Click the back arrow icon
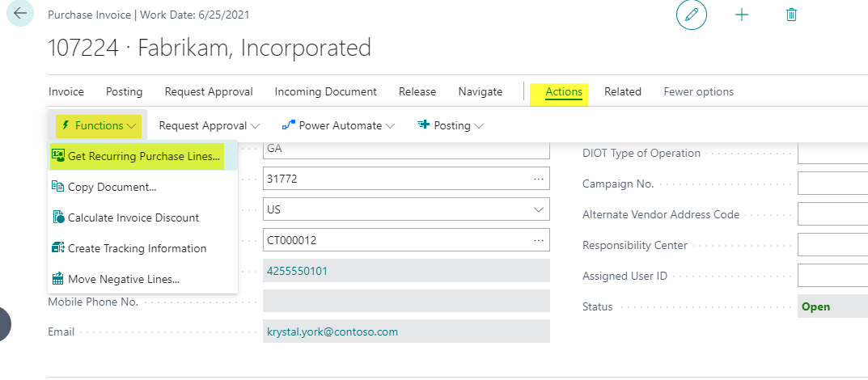The height and width of the screenshot is (380, 868). (x=20, y=14)
